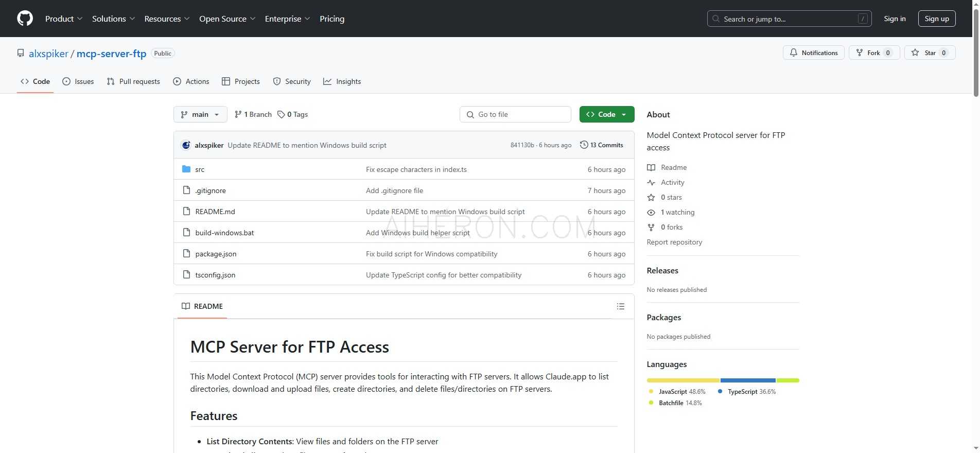Click the JavaScript yellow language bar segment

click(x=683, y=380)
